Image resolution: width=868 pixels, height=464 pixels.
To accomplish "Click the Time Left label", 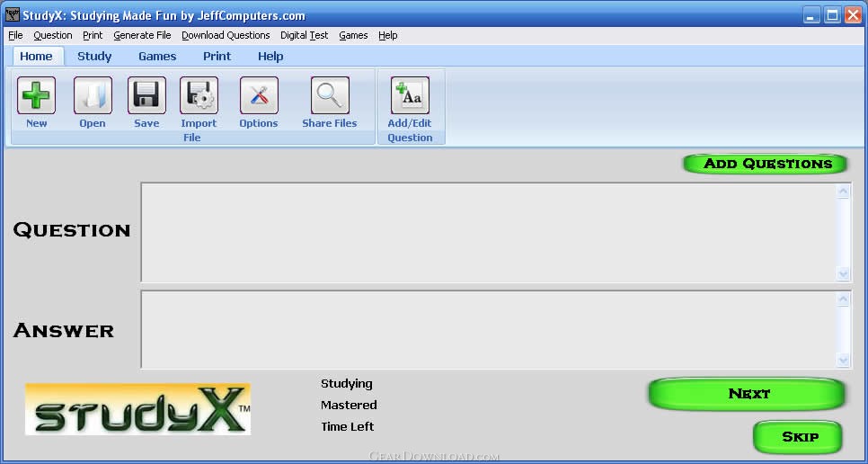I will coord(347,427).
